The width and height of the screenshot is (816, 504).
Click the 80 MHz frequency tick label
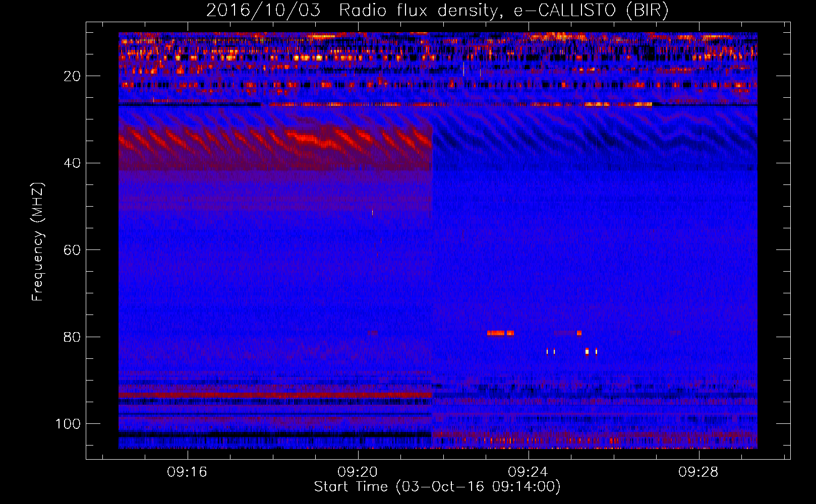[x=72, y=337]
